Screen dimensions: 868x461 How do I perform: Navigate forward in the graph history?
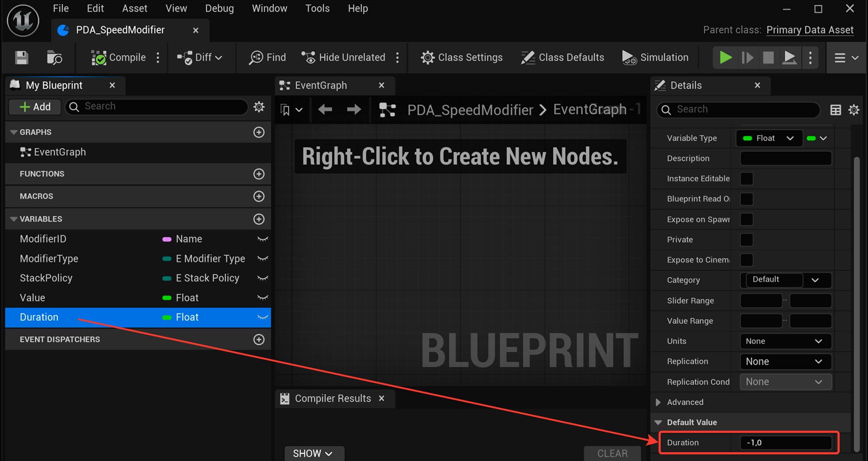[x=354, y=109]
